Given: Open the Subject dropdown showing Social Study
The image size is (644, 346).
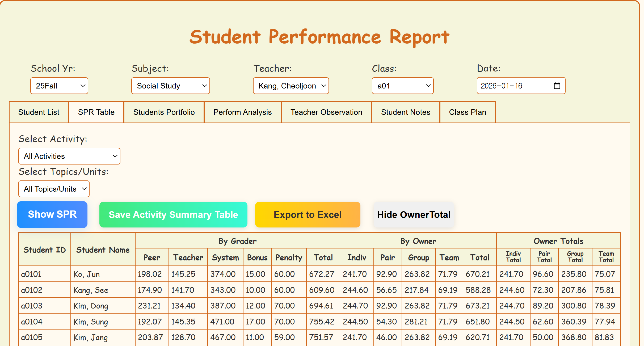Looking at the screenshot, I should [x=170, y=86].
